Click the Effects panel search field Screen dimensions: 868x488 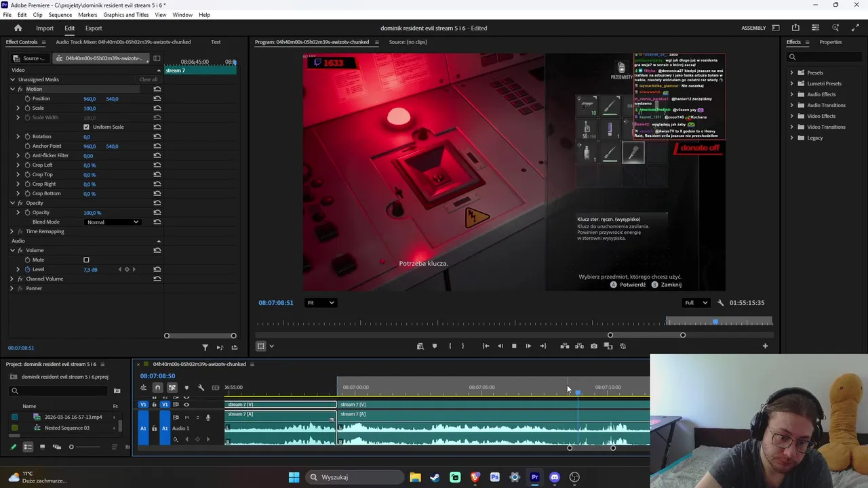tap(825, 57)
